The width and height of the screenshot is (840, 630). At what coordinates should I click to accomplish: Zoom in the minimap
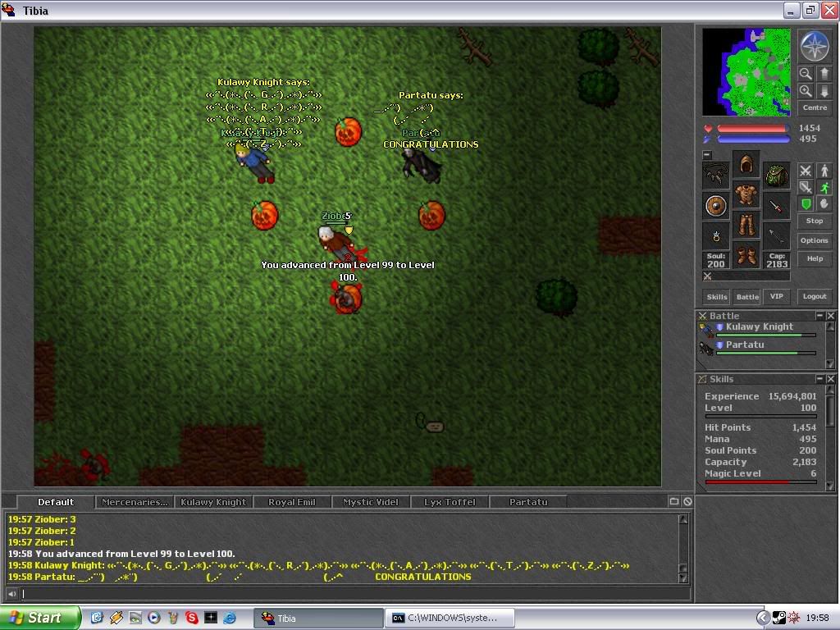[806, 91]
